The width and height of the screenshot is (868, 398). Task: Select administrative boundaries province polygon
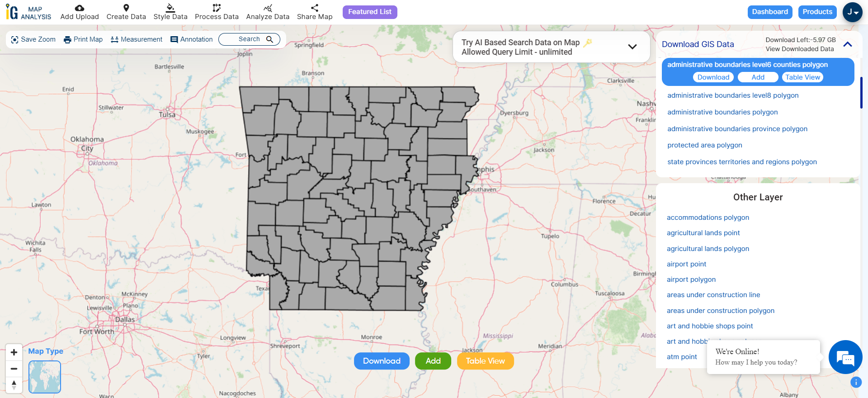point(737,129)
